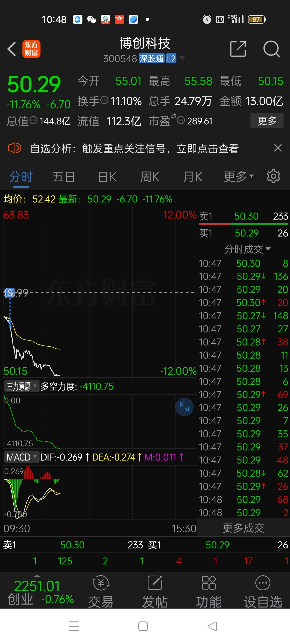
Task: Tap Android back triangle button
Action: (212, 626)
